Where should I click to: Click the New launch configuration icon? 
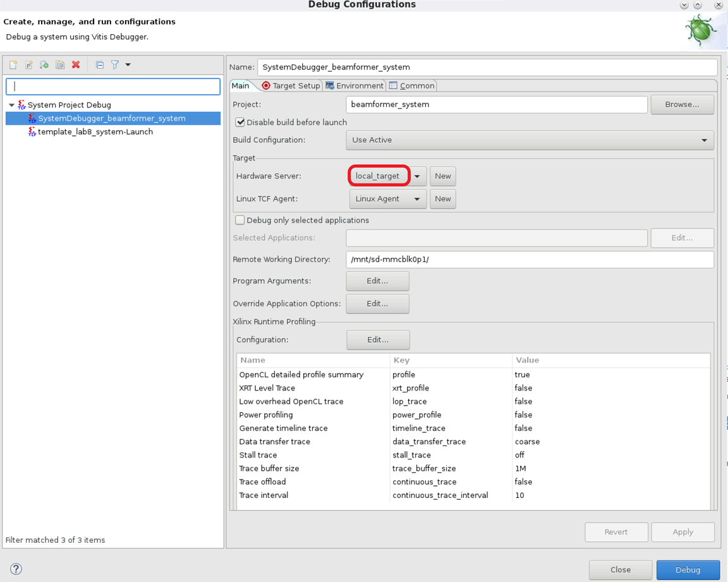pos(13,65)
